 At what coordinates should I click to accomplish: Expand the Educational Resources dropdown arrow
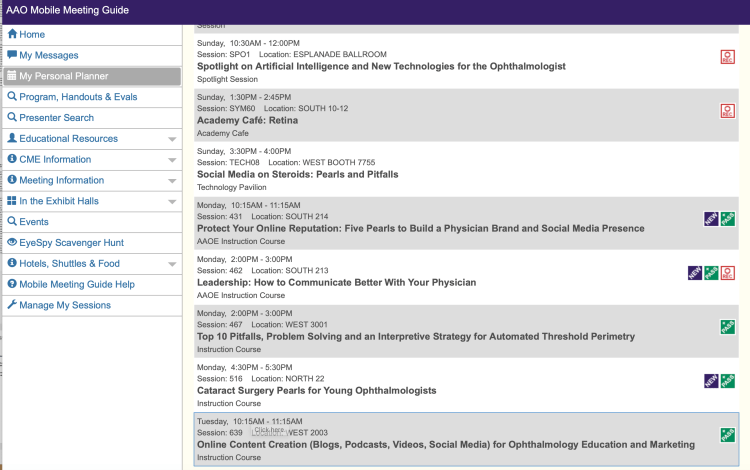[x=172, y=139]
